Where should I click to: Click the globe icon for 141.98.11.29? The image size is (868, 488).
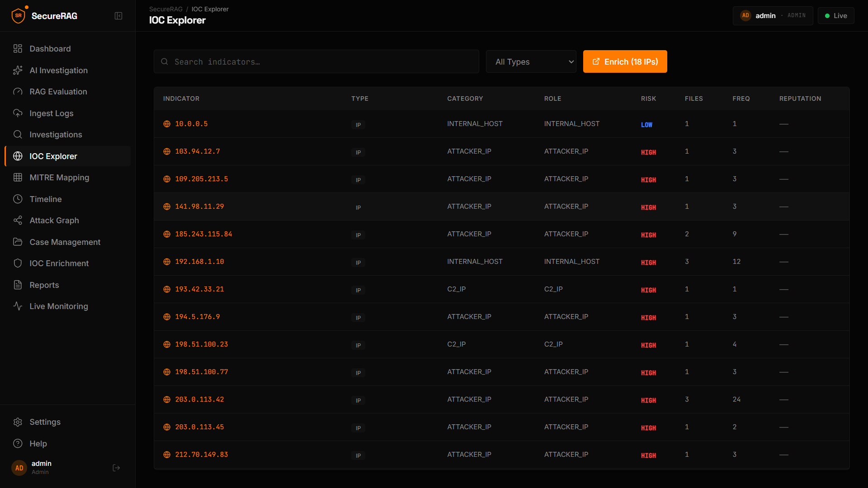167,207
